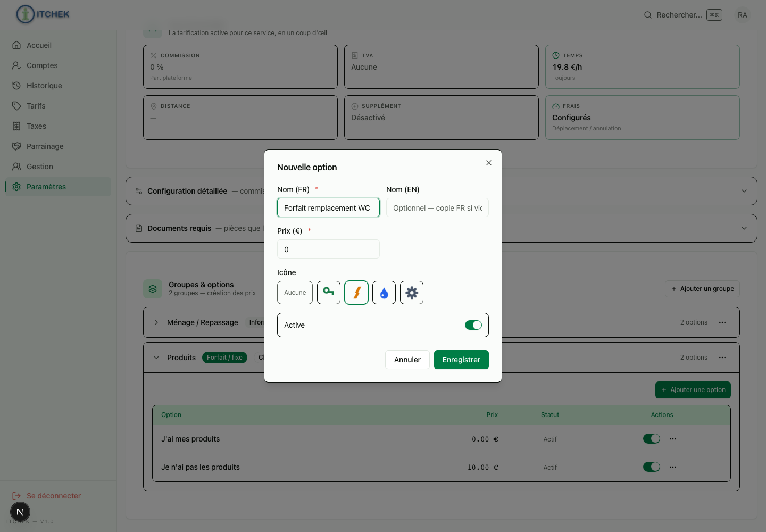
Task: Toggle J'ai mes produits active switch
Action: [652, 438]
